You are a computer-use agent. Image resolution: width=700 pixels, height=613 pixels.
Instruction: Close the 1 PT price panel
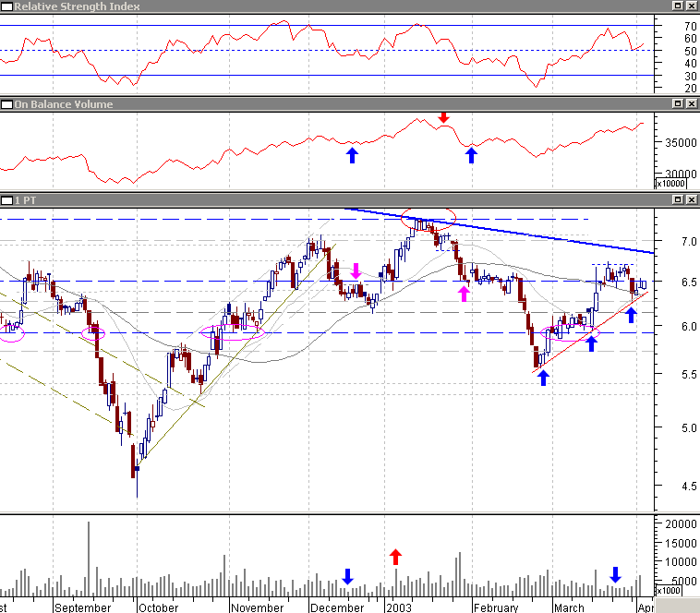click(x=692, y=199)
